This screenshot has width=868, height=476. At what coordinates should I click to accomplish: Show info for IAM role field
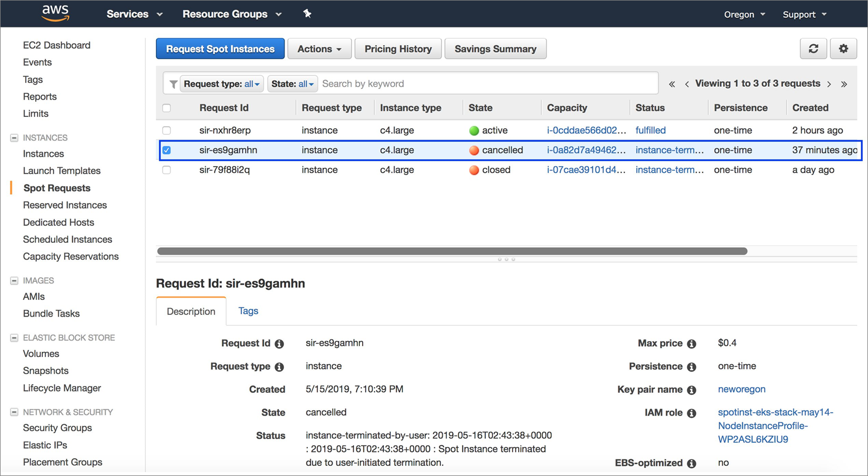tap(691, 413)
